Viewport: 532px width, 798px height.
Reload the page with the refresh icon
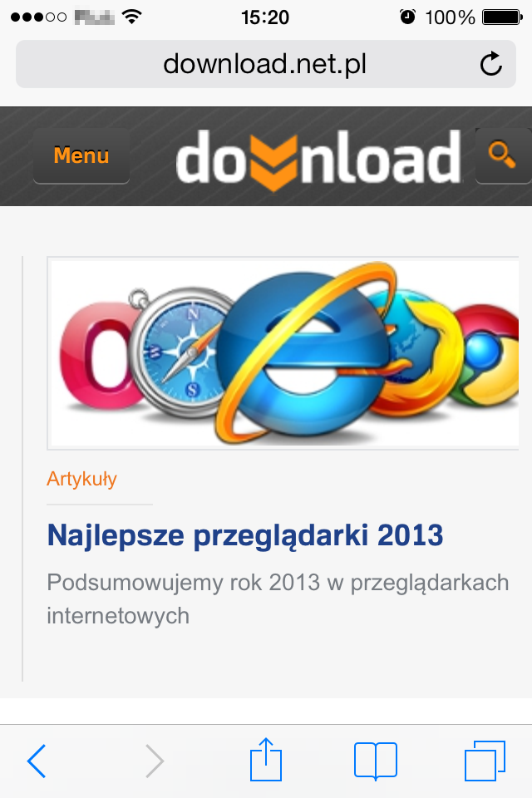(x=491, y=64)
